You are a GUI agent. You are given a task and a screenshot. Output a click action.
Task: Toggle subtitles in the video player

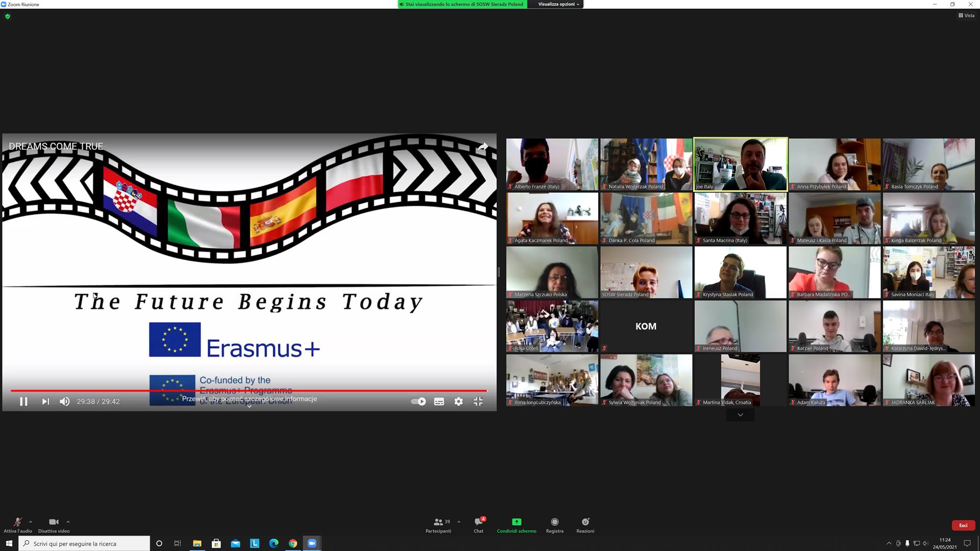click(439, 401)
